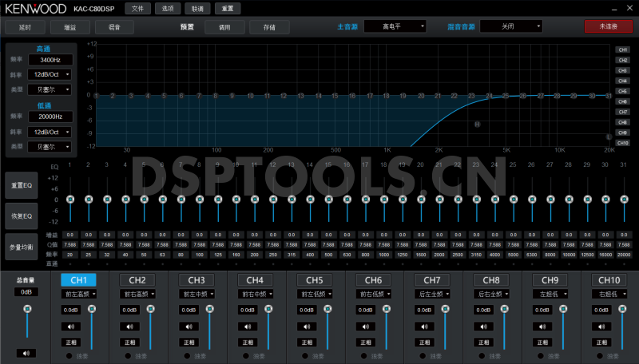Mute CH7 using its speaker icon
This screenshot has height=364, width=639.
(x=424, y=326)
